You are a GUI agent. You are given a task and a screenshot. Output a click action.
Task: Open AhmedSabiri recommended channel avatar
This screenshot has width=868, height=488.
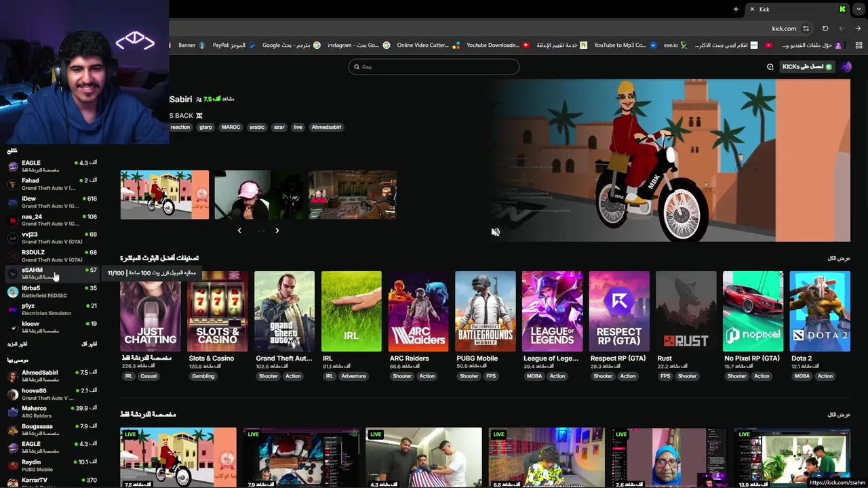click(x=12, y=376)
